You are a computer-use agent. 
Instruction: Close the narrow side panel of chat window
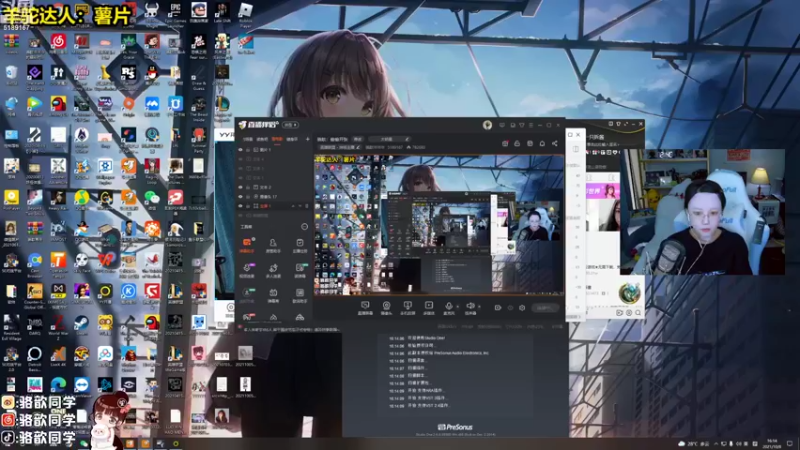(x=578, y=135)
